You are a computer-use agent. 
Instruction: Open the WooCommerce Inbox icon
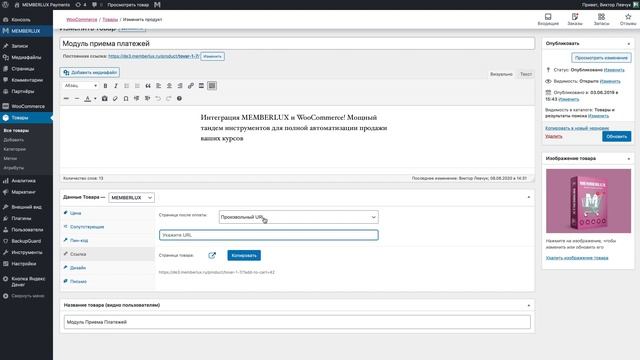(548, 19)
